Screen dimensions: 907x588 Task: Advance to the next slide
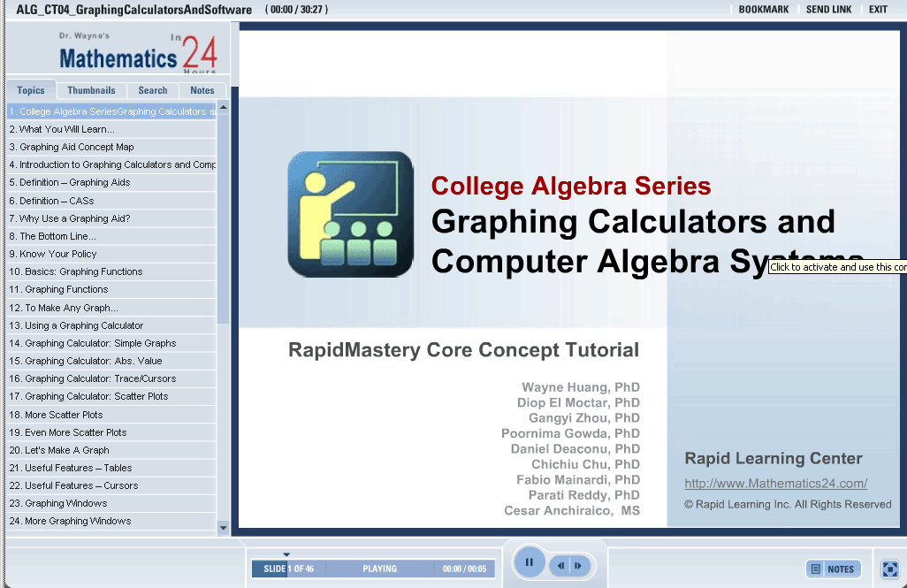[x=578, y=566]
